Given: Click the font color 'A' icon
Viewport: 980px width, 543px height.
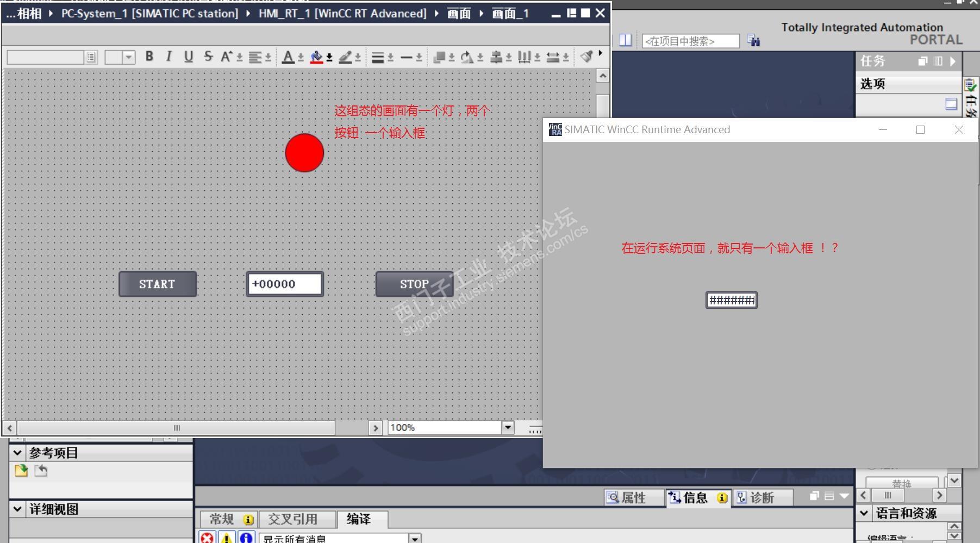Looking at the screenshot, I should 288,57.
